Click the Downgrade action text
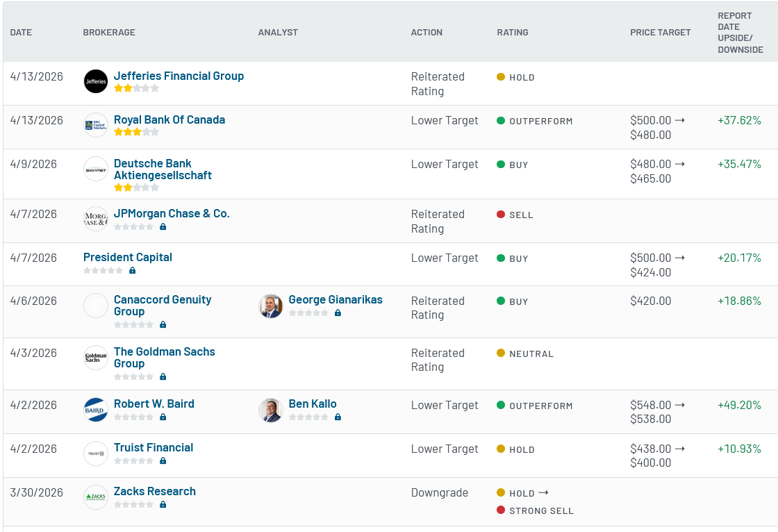Image resolution: width=778 pixels, height=532 pixels. [x=440, y=493]
